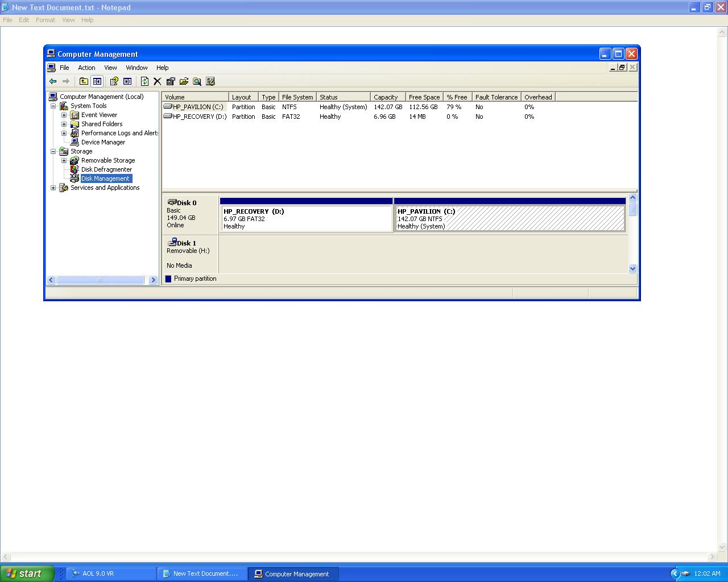Select Shared Folders in the console tree
This screenshot has width=728, height=582.
(x=102, y=124)
